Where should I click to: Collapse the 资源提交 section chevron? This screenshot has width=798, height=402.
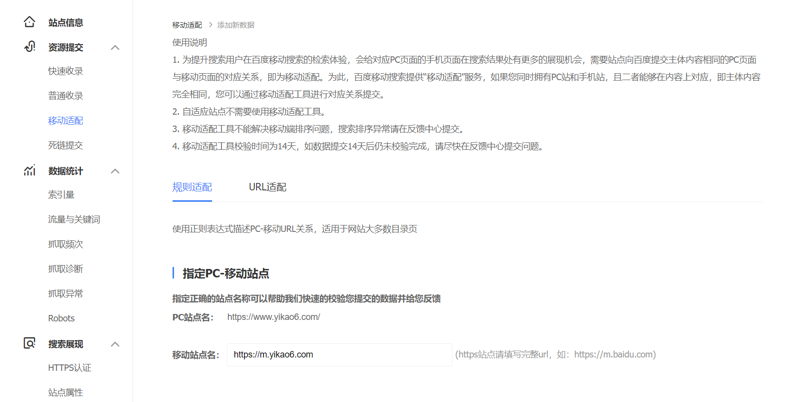point(115,47)
